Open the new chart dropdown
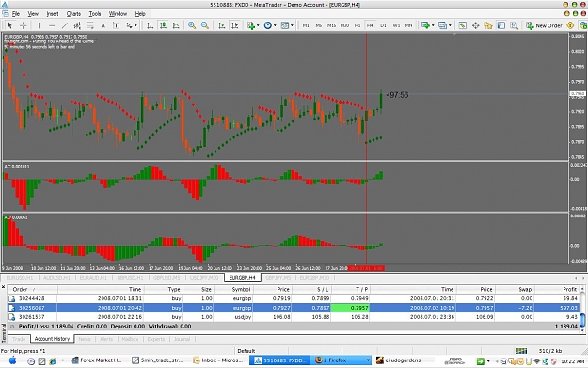 [427, 25]
